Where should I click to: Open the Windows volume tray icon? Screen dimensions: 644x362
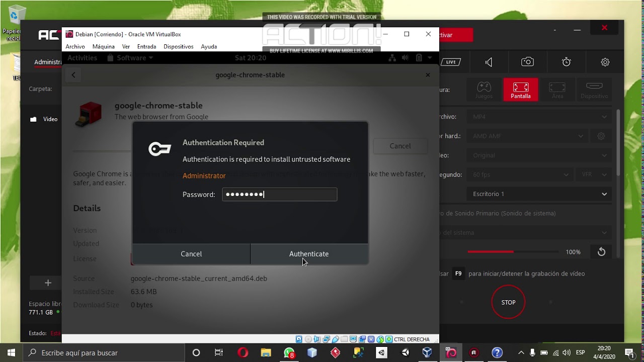click(567, 352)
